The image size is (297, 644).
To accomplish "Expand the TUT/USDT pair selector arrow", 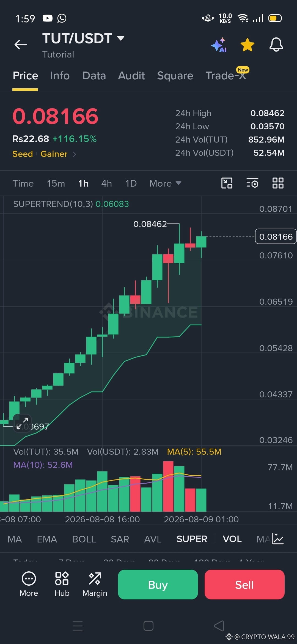I will click(x=120, y=38).
